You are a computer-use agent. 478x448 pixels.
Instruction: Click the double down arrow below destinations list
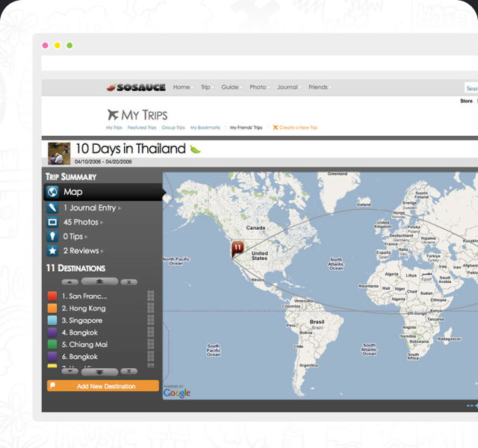[99, 372]
